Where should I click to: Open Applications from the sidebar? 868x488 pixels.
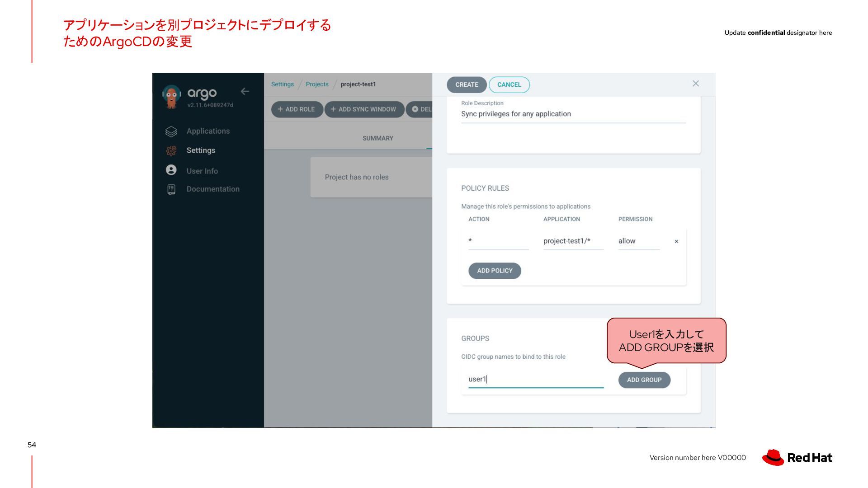click(x=208, y=131)
